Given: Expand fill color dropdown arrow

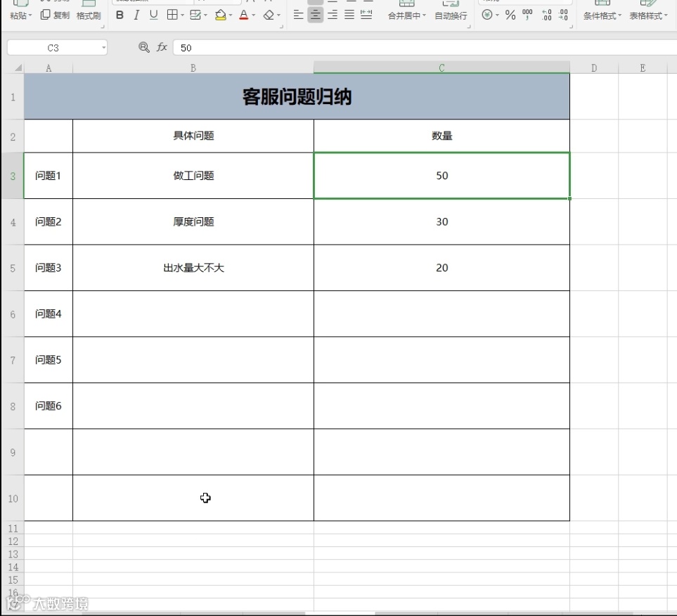Looking at the screenshot, I should click(231, 15).
